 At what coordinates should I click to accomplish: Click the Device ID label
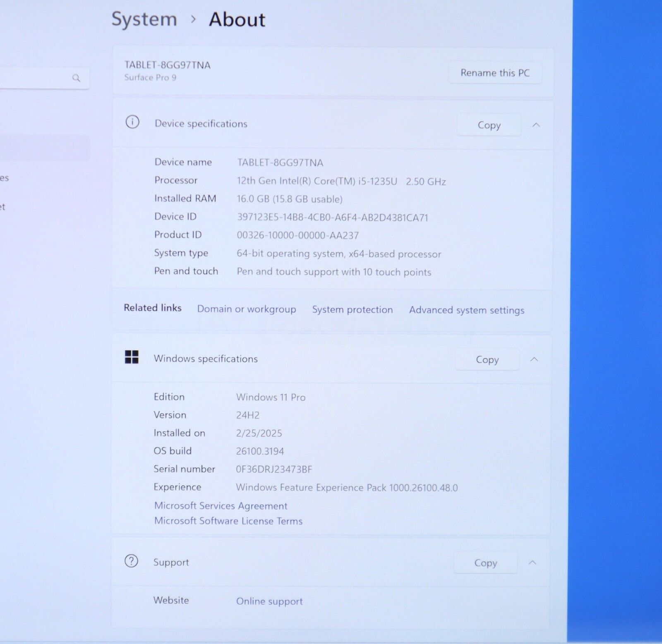175,216
